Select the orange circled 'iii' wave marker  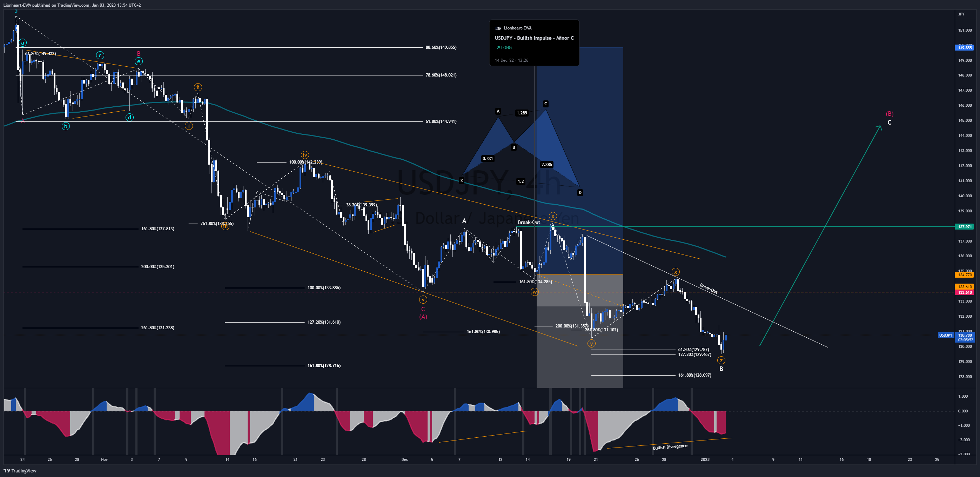pos(225,226)
